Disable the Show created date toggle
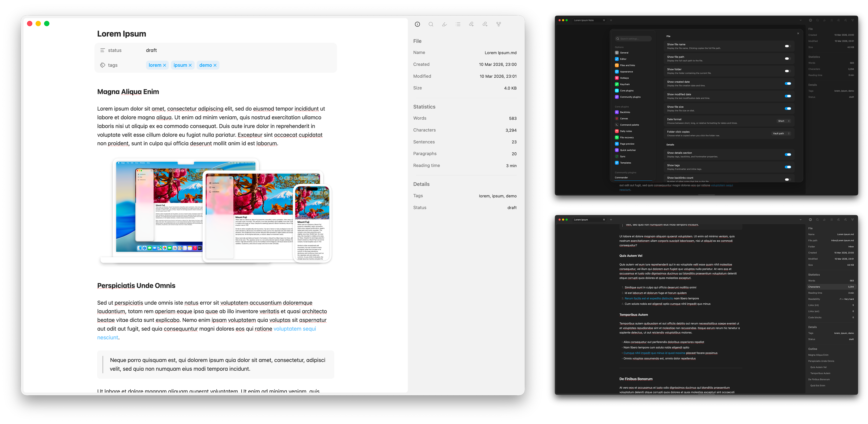This screenshot has height=424, width=868. [787, 84]
